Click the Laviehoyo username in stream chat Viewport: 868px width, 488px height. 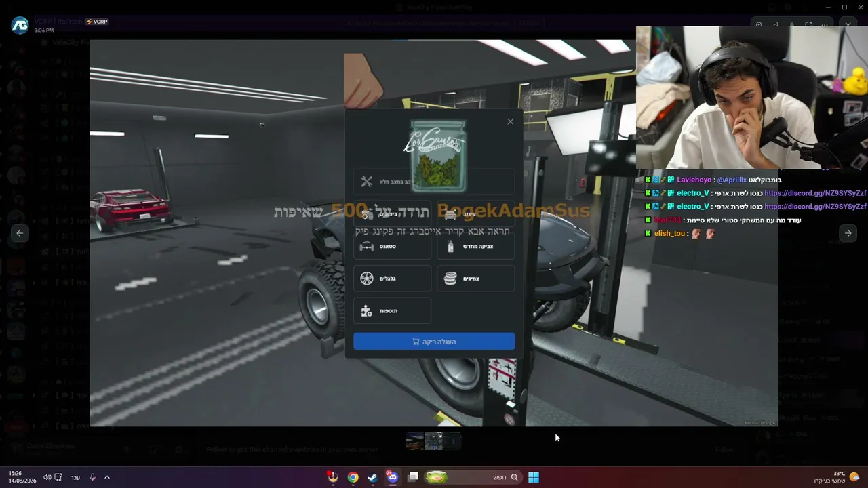[x=694, y=180]
